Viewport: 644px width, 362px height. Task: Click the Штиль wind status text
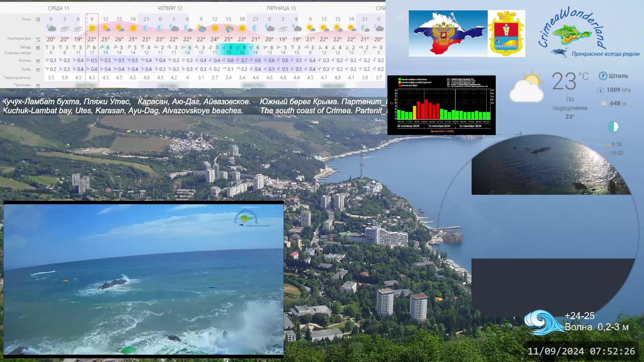pyautogui.click(x=619, y=76)
